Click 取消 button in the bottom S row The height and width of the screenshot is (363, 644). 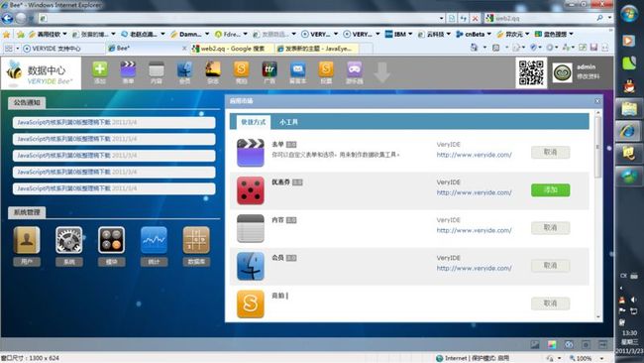coord(550,303)
